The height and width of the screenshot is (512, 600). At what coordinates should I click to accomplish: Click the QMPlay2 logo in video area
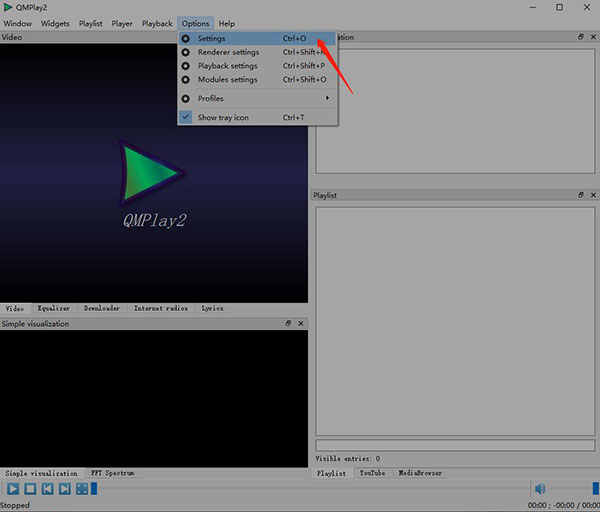tap(153, 185)
